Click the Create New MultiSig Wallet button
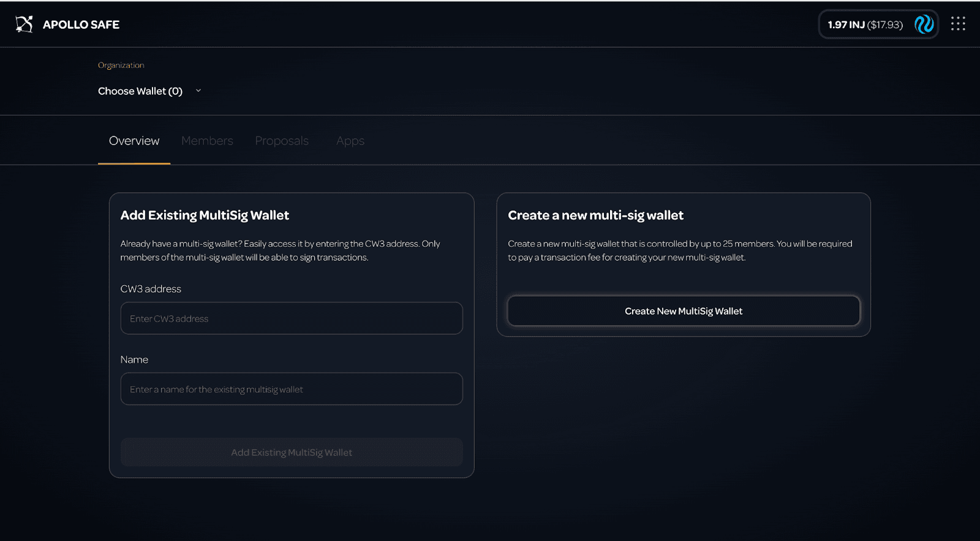 [684, 311]
